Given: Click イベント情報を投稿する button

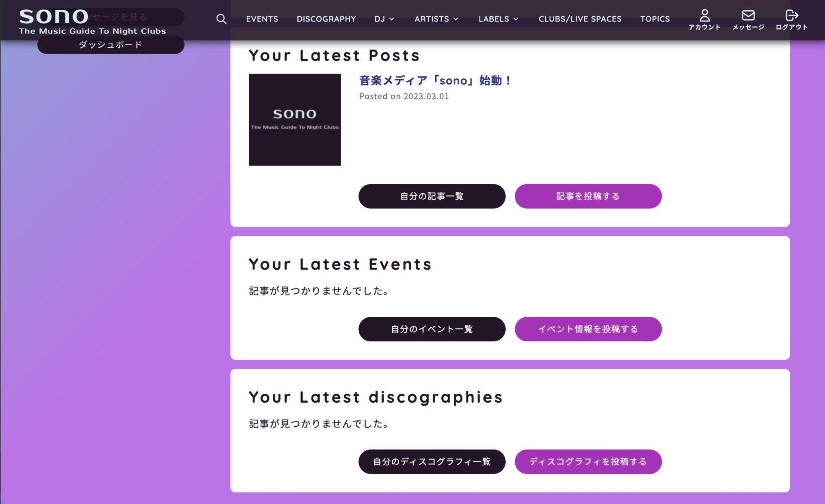Looking at the screenshot, I should pos(588,329).
